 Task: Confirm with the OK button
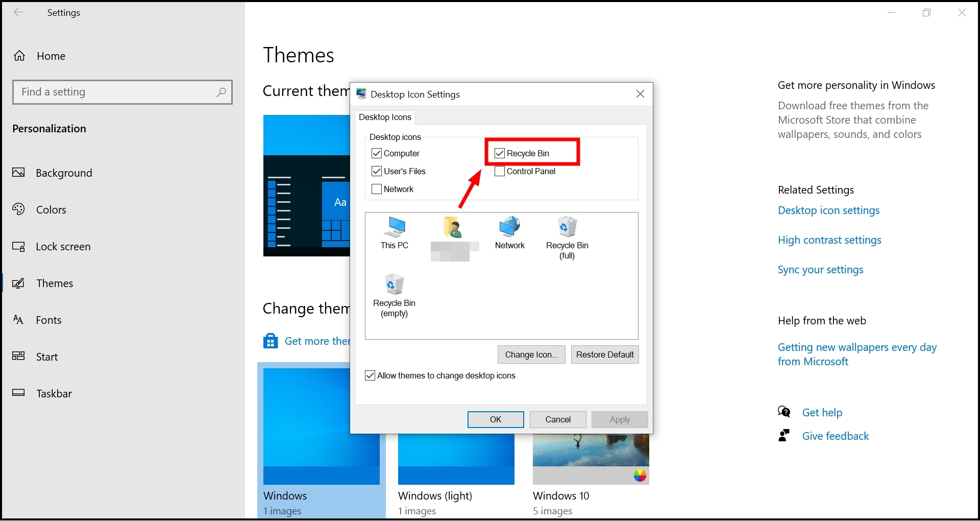coord(496,419)
